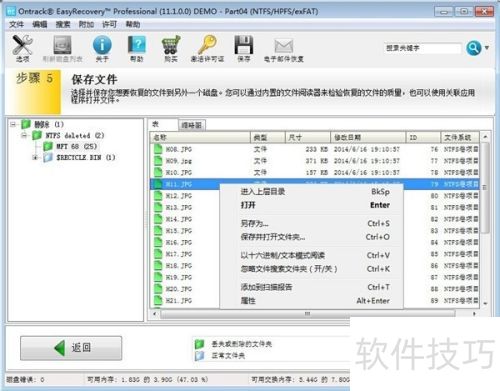Collapse the NTFS deleted (2) tree node
This screenshot has width=500, height=391.
(x=24, y=135)
